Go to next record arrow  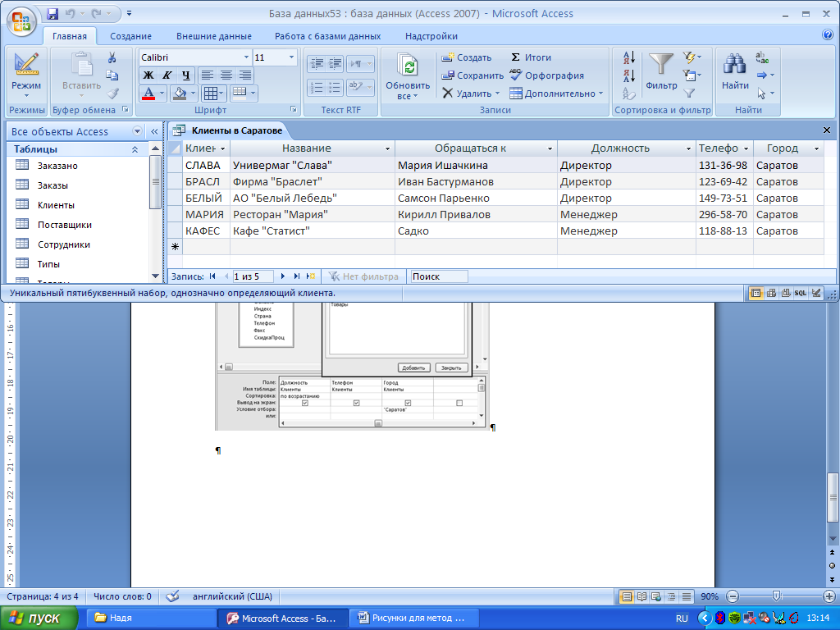tap(283, 276)
